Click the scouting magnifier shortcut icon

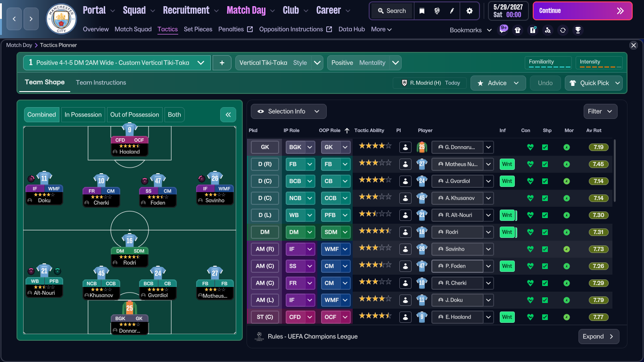[548, 30]
